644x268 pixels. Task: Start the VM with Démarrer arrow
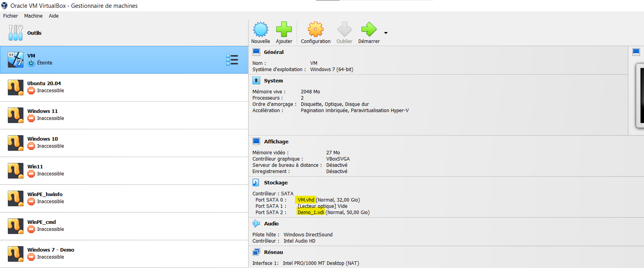(369, 30)
